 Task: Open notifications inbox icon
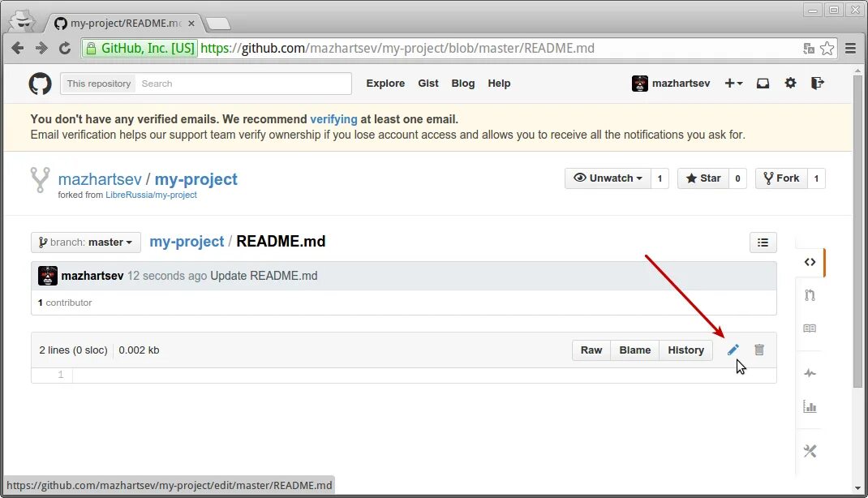[x=763, y=83]
